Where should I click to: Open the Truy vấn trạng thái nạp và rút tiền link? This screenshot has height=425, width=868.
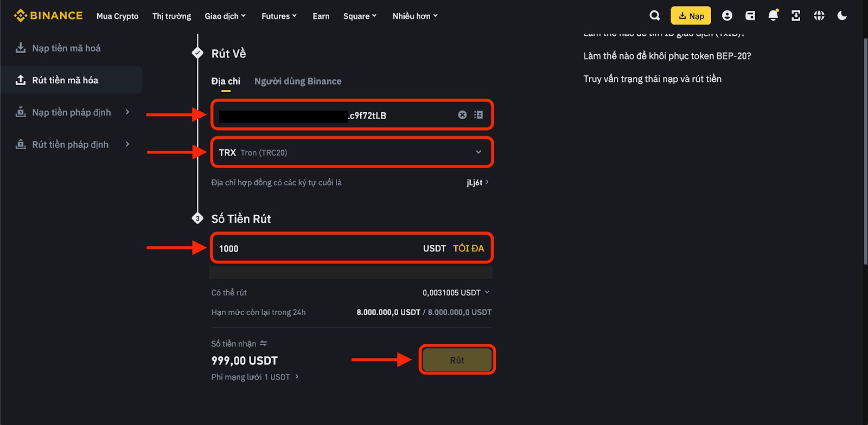click(x=652, y=79)
